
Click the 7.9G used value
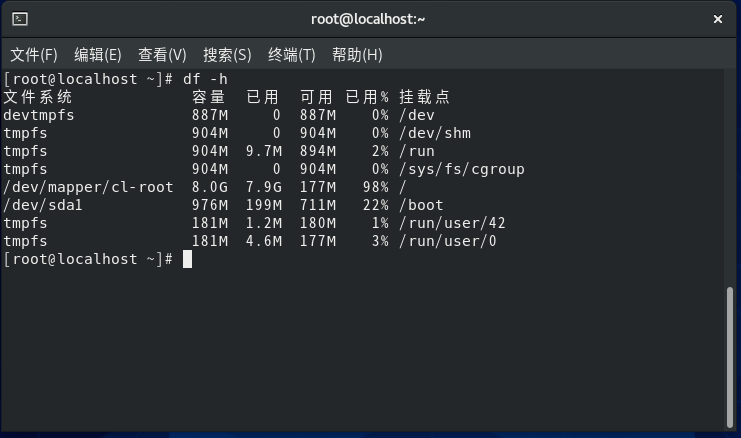tap(264, 187)
